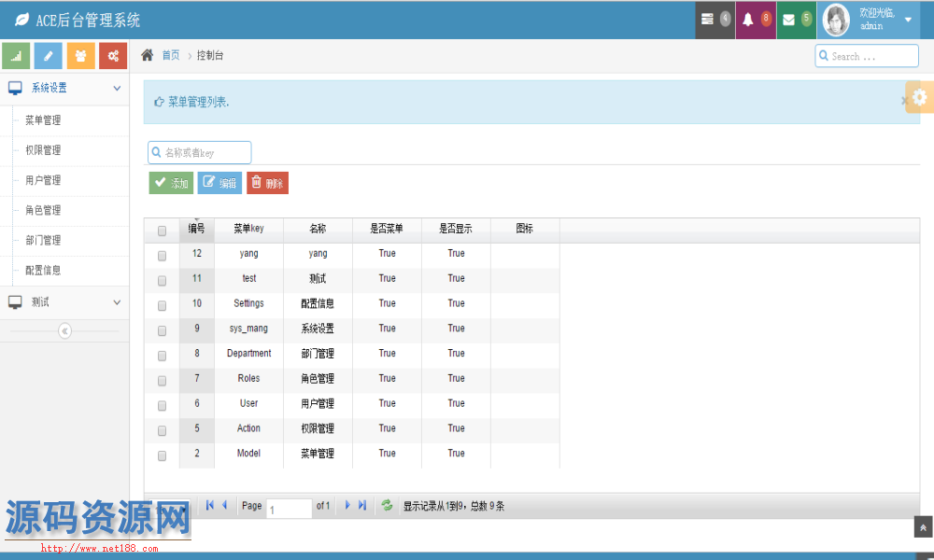This screenshot has width=934, height=560.
Task: Select the checkbox for the Settings row
Action: (x=162, y=305)
